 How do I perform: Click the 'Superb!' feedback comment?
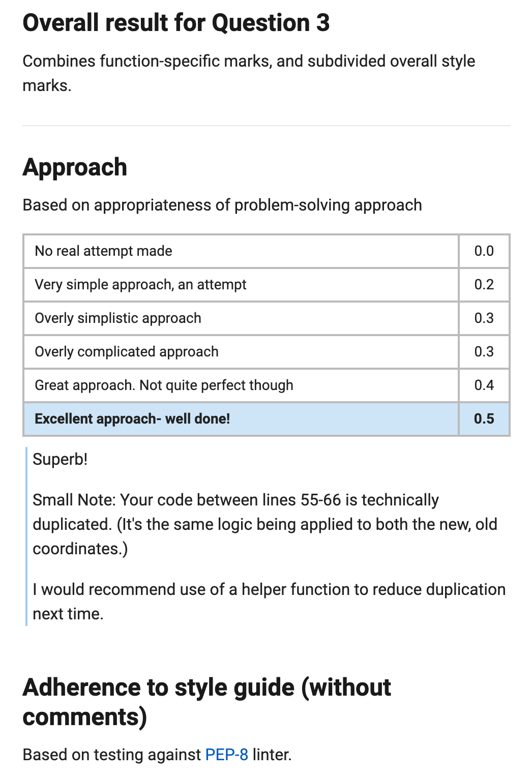tap(60, 459)
